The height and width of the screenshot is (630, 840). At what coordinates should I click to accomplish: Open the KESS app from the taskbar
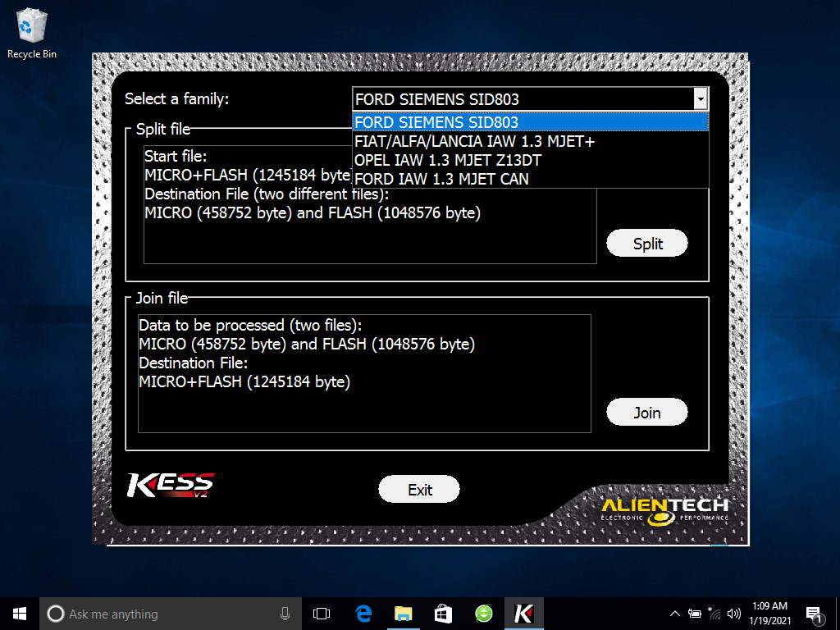click(x=523, y=613)
